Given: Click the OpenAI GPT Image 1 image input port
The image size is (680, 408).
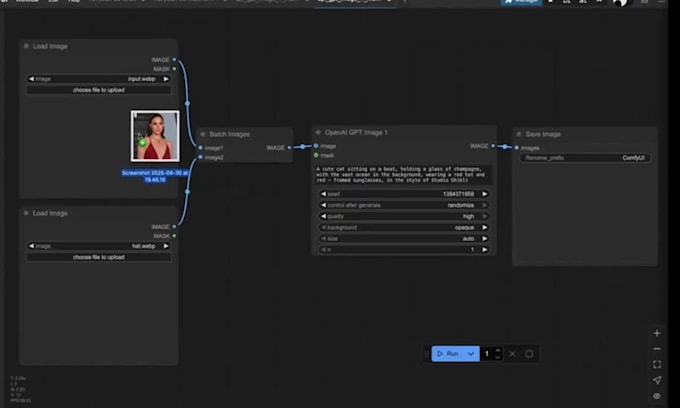Looking at the screenshot, I should pos(316,146).
